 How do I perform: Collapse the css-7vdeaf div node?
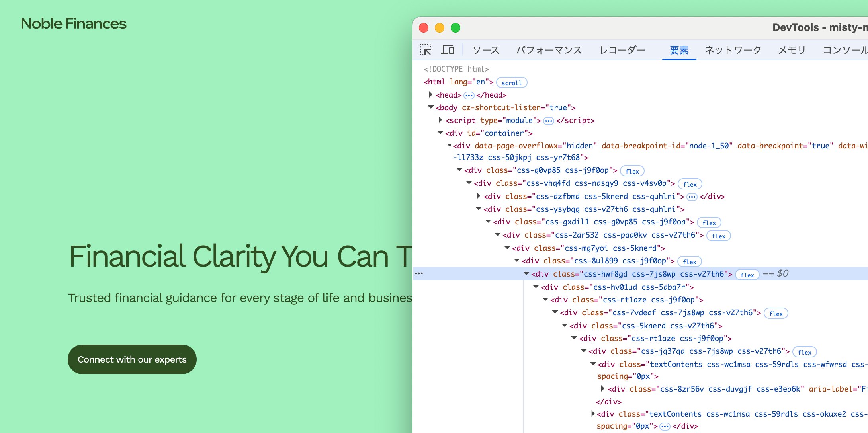click(x=555, y=312)
